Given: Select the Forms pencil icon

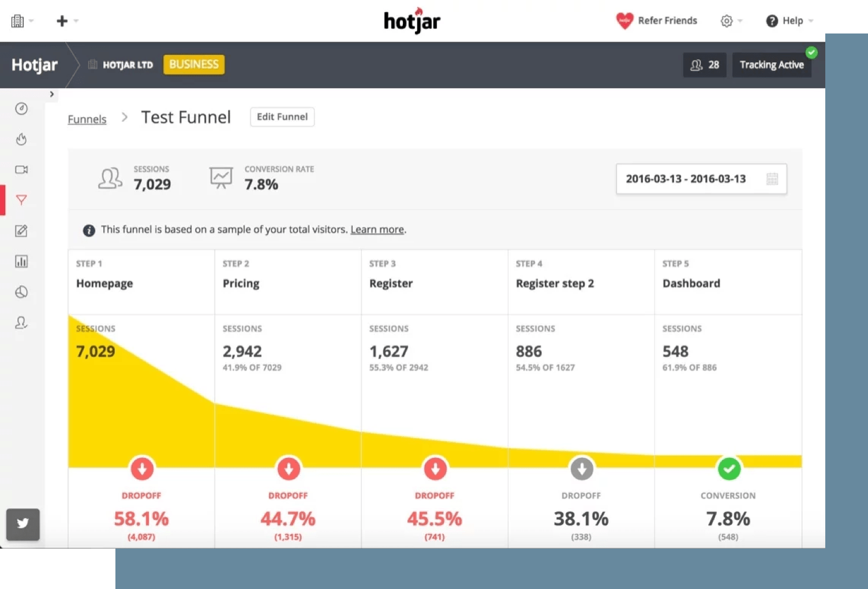Looking at the screenshot, I should pyautogui.click(x=21, y=230).
